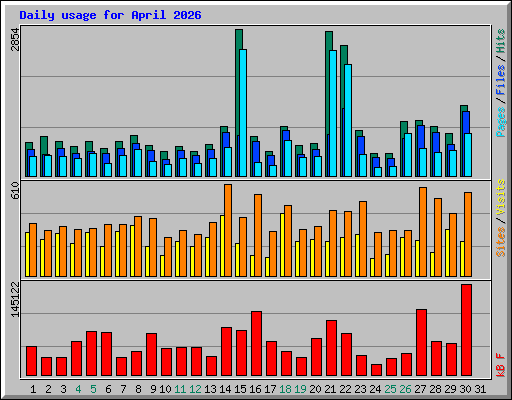Screen dimensions: 512x400
Task: Click the orange visits bar for day 16
Action: (258, 235)
